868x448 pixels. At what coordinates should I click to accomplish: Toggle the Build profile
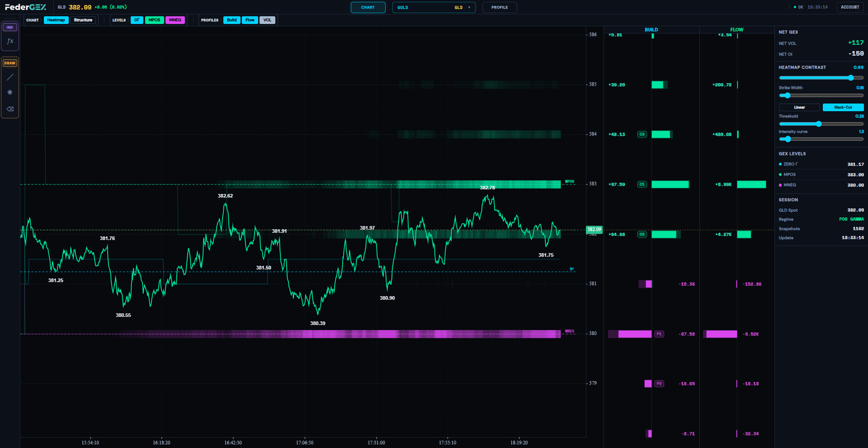(232, 20)
